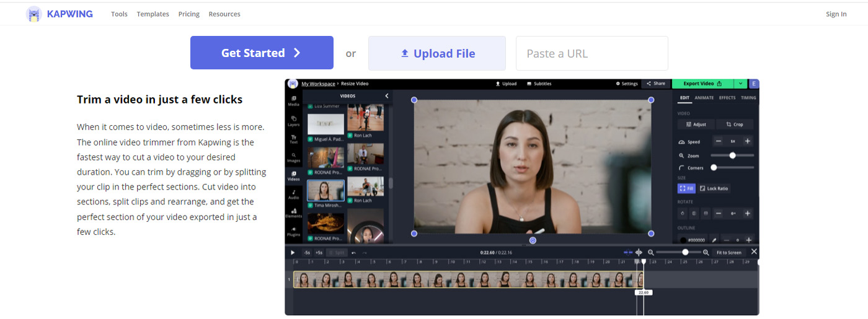Toggle the Lock Ratio option
The height and width of the screenshot is (319, 868).
click(714, 188)
